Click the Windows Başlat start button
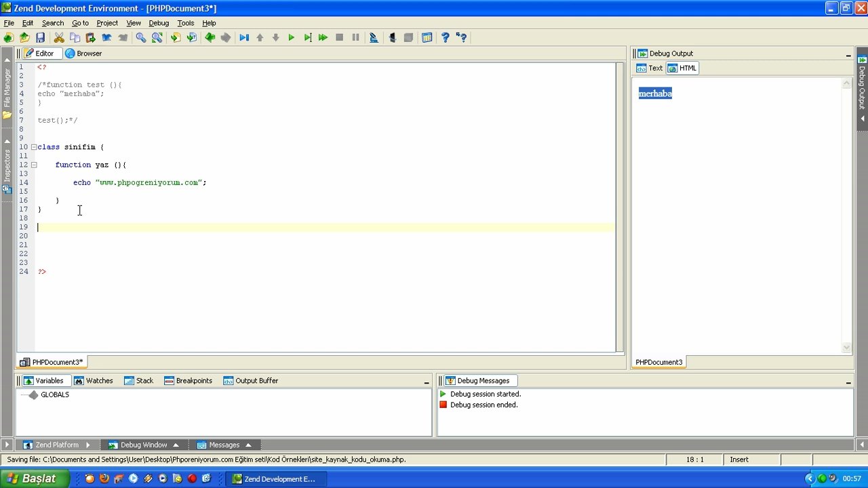 34,479
